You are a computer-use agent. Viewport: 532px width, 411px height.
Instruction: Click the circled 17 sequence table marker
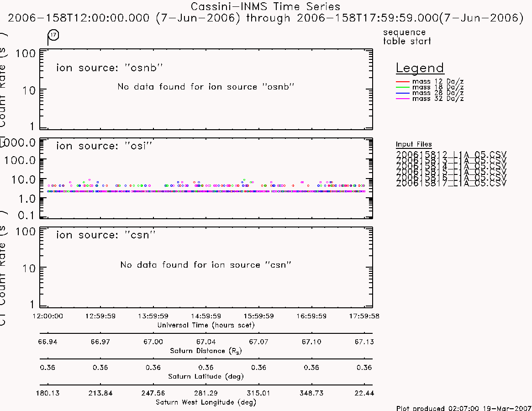click(x=53, y=35)
